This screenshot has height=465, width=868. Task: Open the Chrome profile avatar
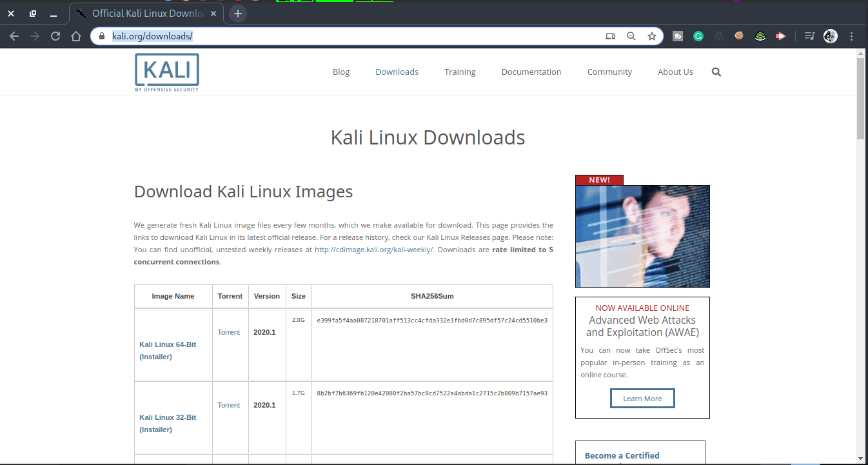tap(831, 36)
